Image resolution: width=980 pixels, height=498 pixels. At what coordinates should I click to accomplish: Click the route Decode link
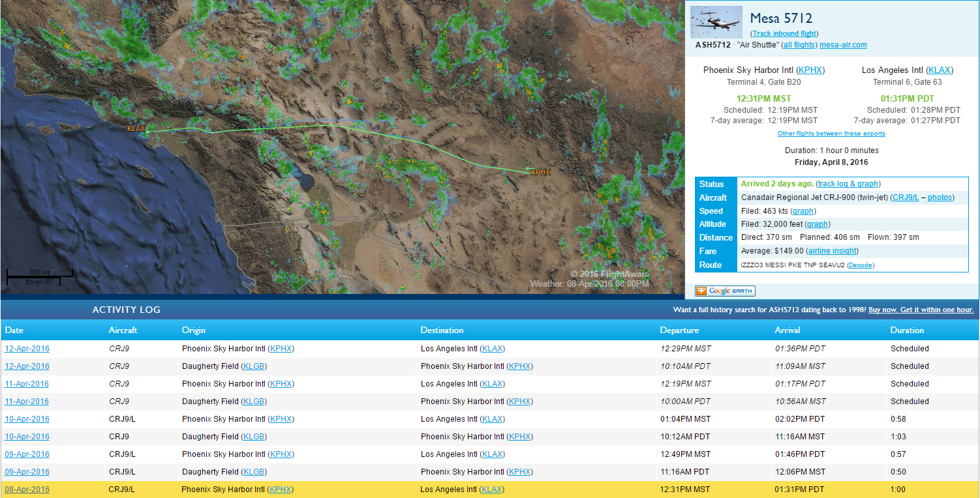pos(861,265)
